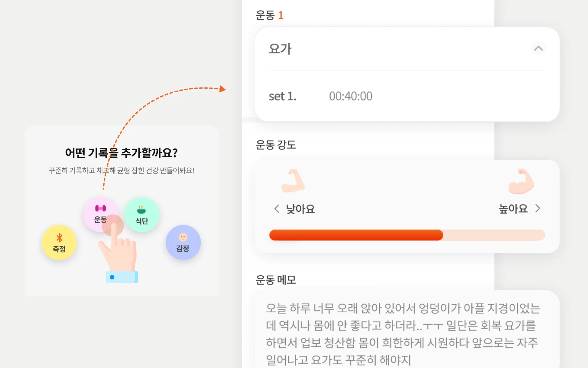Select the 'set 1.' label
This screenshot has height=368, width=588.
click(x=282, y=96)
